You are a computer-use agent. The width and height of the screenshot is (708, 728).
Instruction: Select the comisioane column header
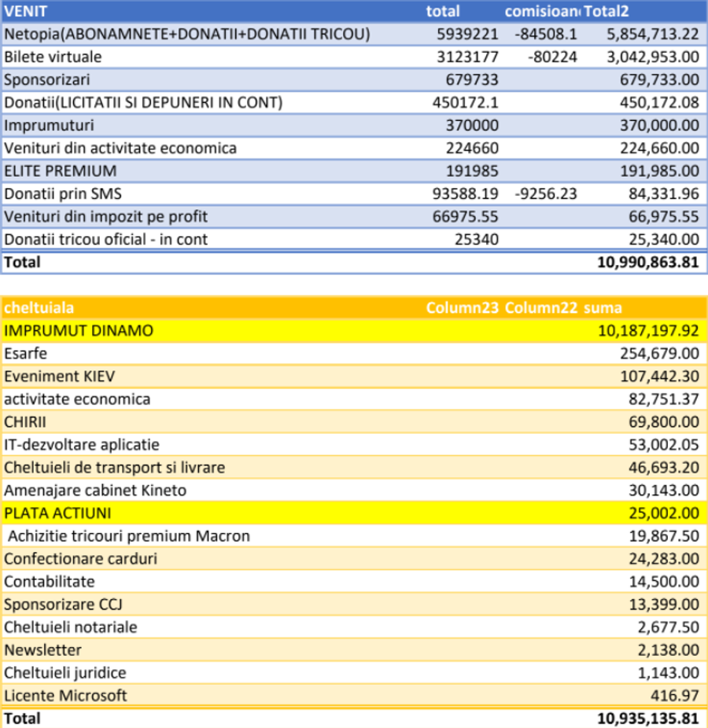542,11
